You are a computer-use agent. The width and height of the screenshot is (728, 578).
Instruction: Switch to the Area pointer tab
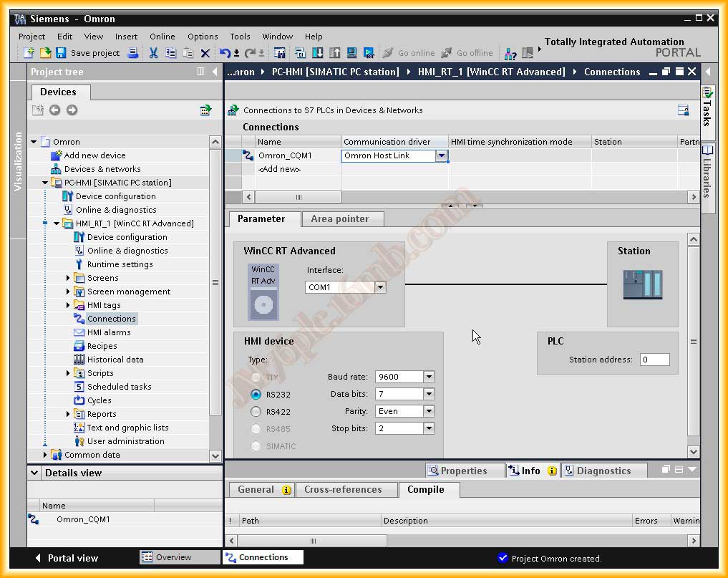click(339, 219)
